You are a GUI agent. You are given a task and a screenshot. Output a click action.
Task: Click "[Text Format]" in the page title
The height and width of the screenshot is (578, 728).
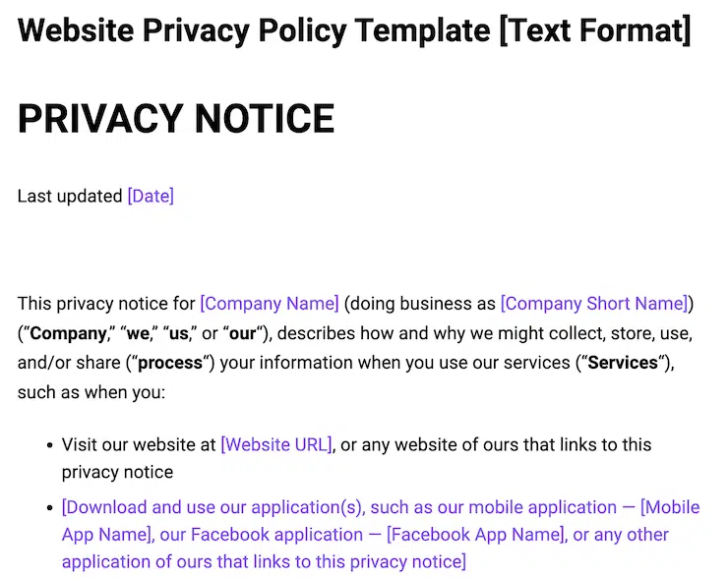pos(595,30)
